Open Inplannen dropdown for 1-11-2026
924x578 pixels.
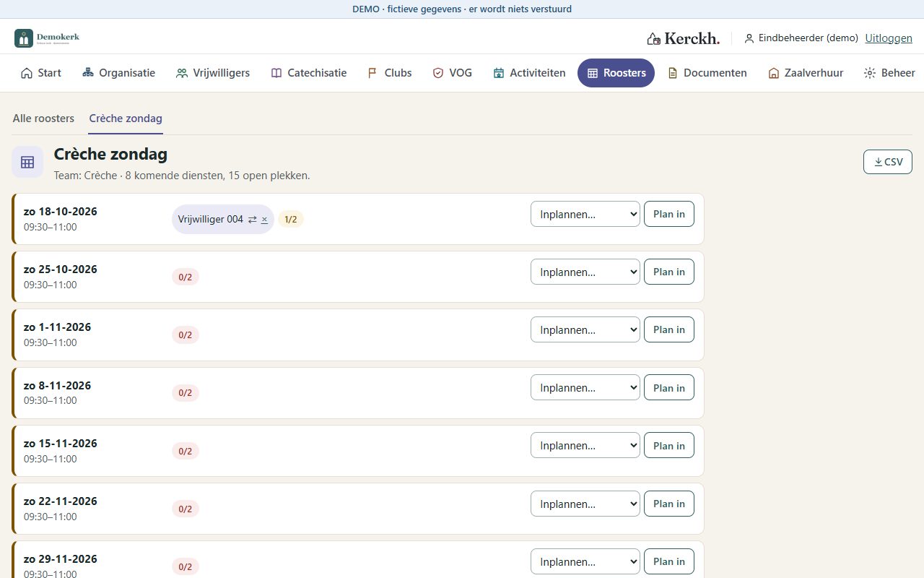tap(585, 329)
